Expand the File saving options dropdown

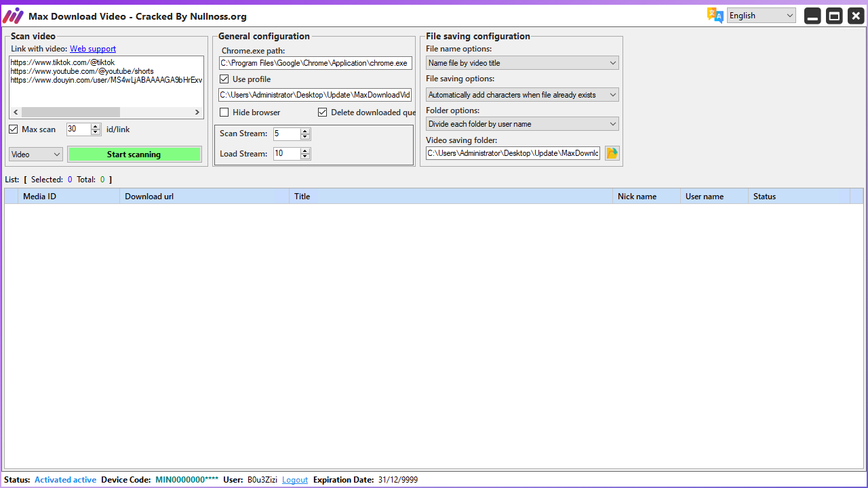click(522, 95)
